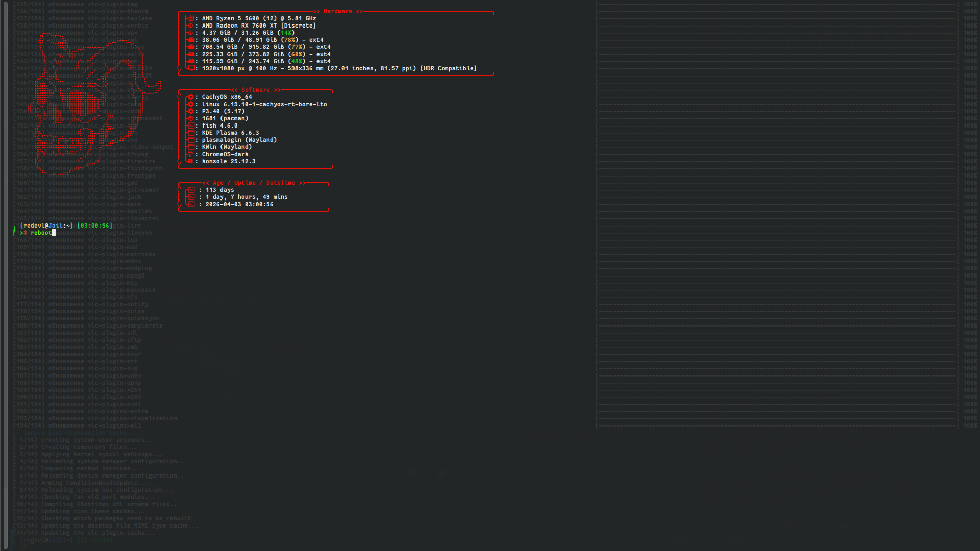This screenshot has height=551, width=980.
Task: Click the package box icon beside 1681 (pacman)
Action: pos(191,118)
